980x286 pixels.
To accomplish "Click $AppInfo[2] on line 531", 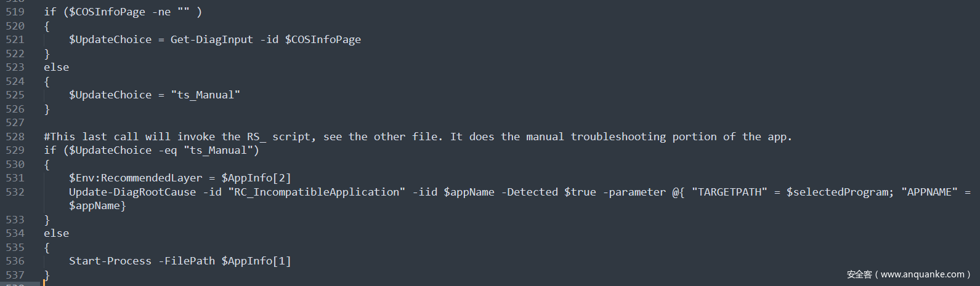I will [x=256, y=178].
